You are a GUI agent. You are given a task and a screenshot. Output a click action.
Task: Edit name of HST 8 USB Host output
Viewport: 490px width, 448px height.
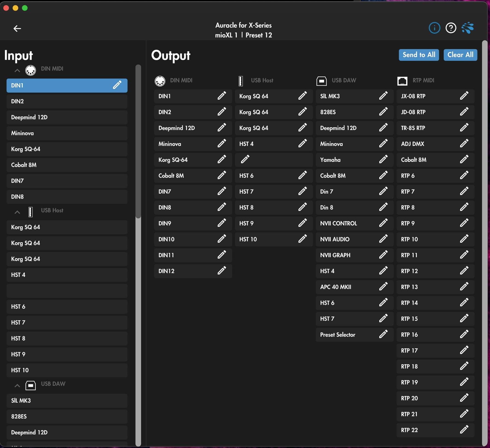coord(302,207)
